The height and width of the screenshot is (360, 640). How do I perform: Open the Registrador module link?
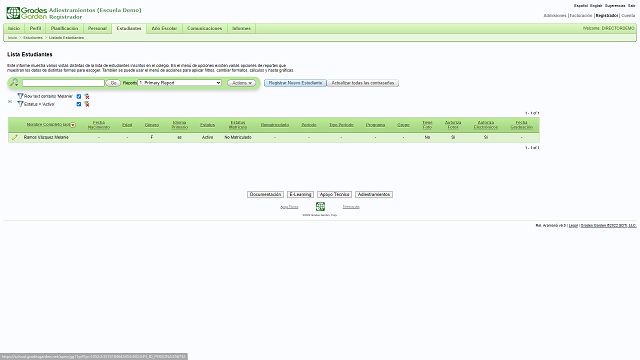[607, 16]
